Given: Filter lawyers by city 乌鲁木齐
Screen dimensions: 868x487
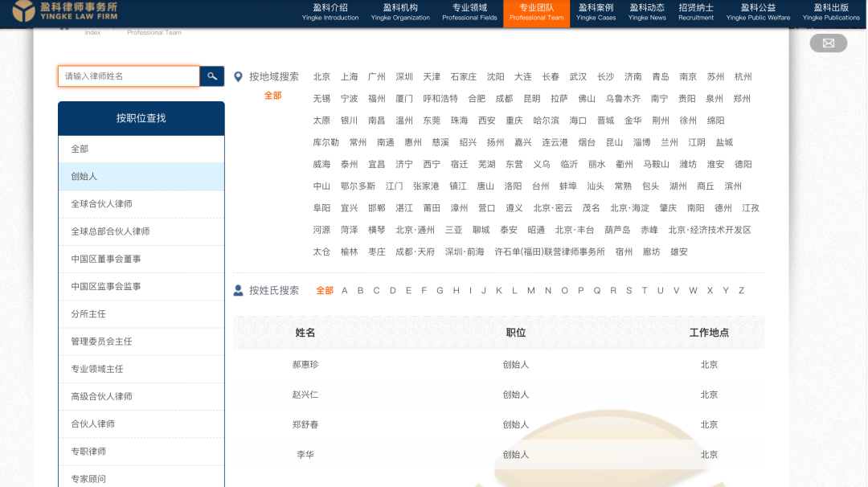Looking at the screenshot, I should 623,99.
